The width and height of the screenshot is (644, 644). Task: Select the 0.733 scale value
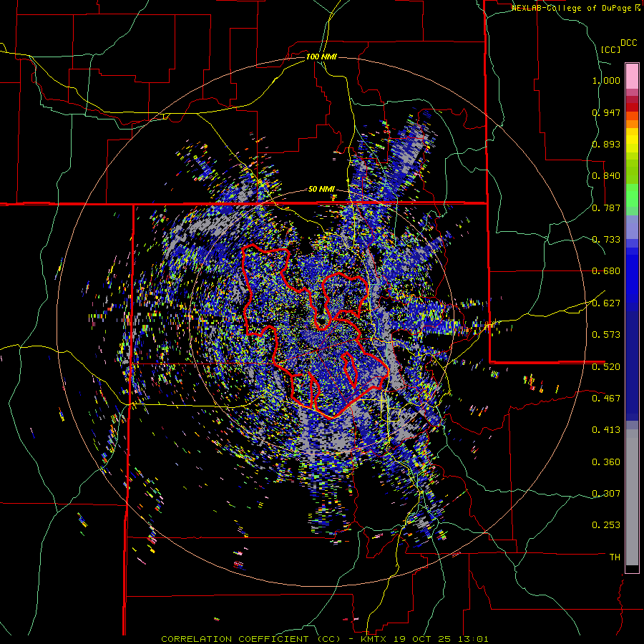click(x=606, y=240)
